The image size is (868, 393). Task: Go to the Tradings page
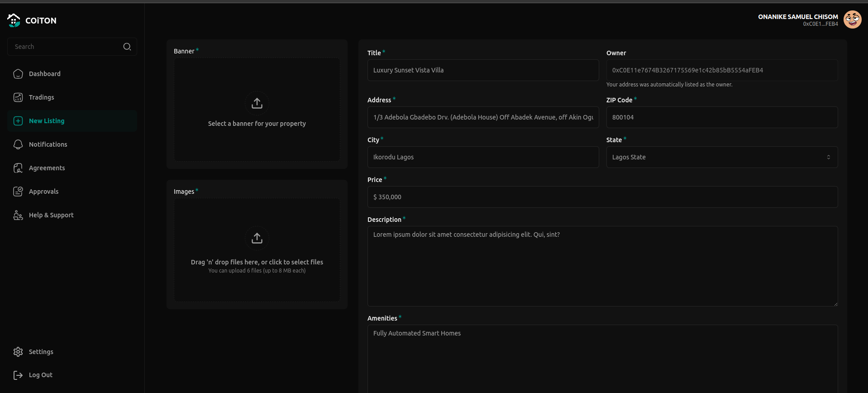pyautogui.click(x=41, y=97)
